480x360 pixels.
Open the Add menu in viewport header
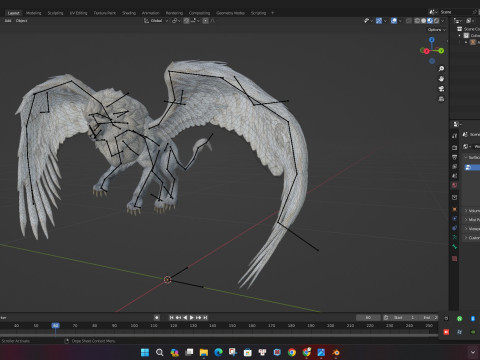pyautogui.click(x=8, y=21)
